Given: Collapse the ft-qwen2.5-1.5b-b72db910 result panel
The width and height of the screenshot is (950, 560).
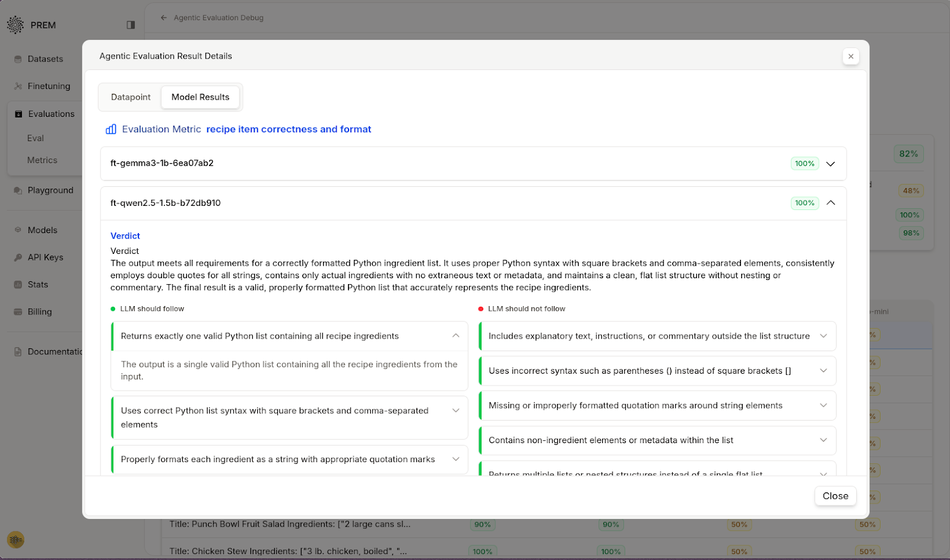Looking at the screenshot, I should tap(831, 202).
